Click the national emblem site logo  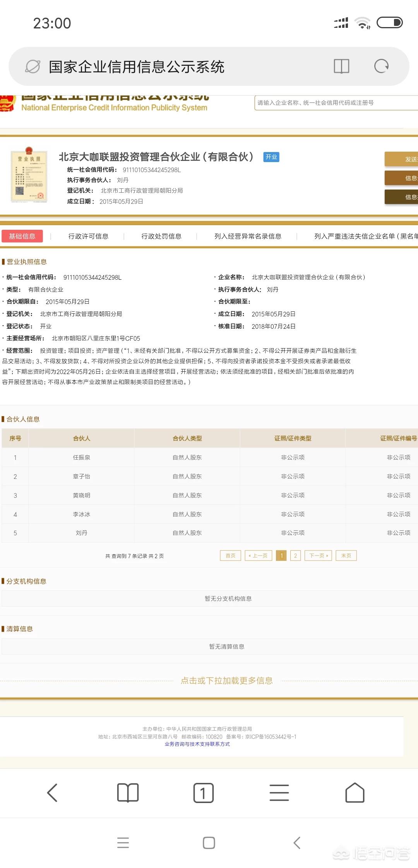click(x=7, y=104)
